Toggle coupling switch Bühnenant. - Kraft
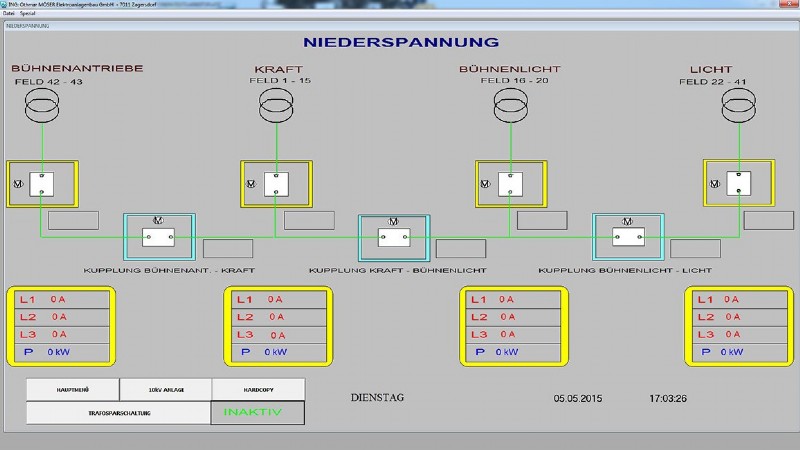The height and width of the screenshot is (450, 800). click(x=158, y=238)
